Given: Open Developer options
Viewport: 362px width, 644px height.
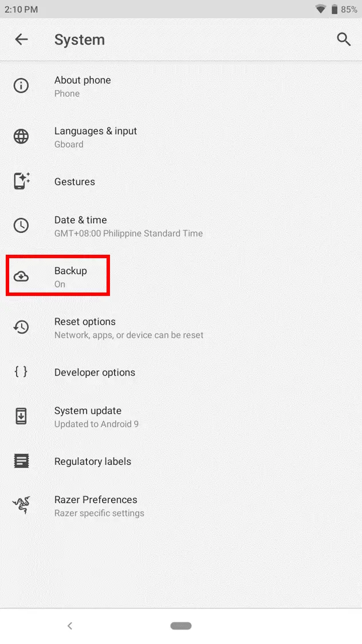Looking at the screenshot, I should tap(181, 372).
